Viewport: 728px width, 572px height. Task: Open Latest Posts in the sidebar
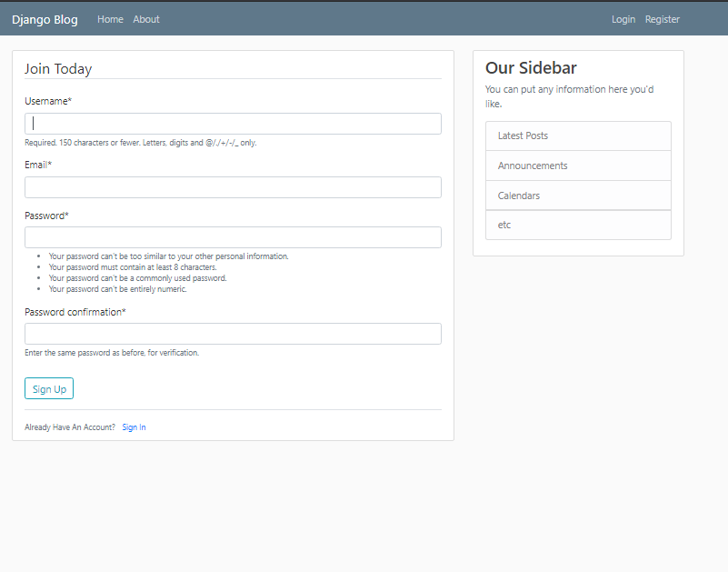[579, 135]
